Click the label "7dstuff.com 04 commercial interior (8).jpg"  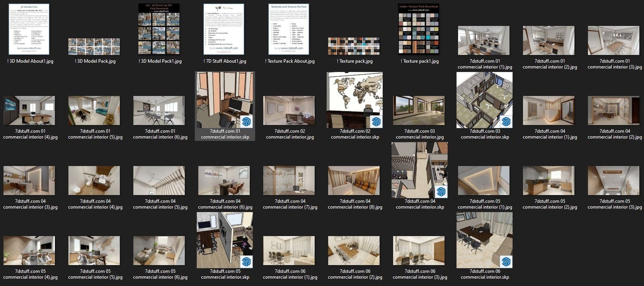click(355, 204)
